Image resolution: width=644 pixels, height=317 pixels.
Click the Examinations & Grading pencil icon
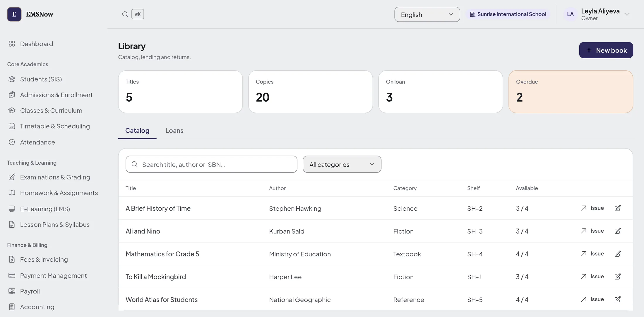point(12,177)
